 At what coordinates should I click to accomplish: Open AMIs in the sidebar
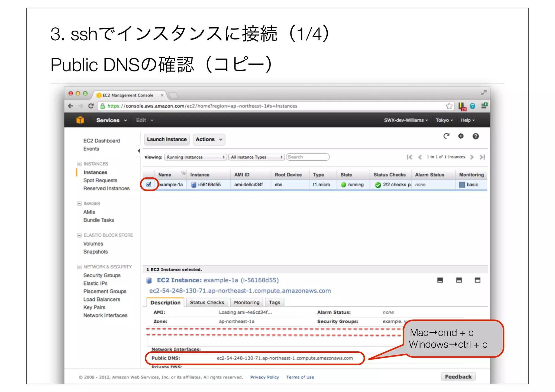click(x=89, y=212)
